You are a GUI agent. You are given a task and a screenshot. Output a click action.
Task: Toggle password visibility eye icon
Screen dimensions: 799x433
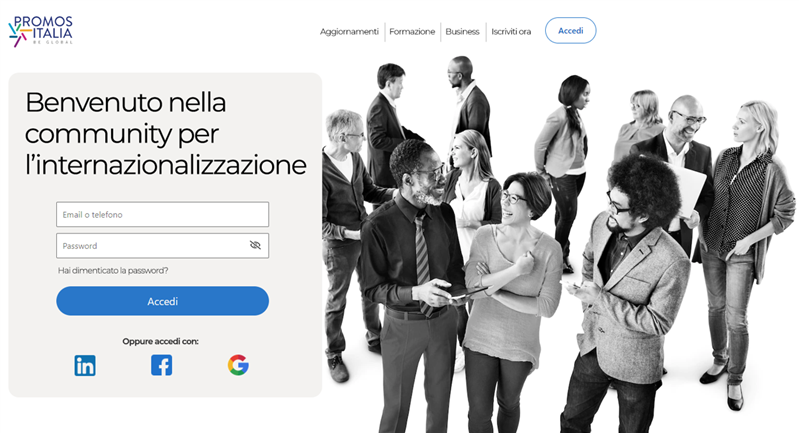(255, 246)
